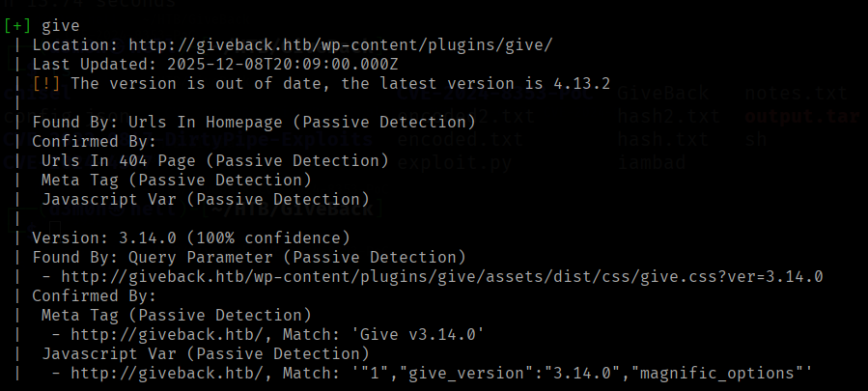This screenshot has width=868, height=391.
Task: Click the faded hash2.txt filename in background
Action: [x=668, y=117]
